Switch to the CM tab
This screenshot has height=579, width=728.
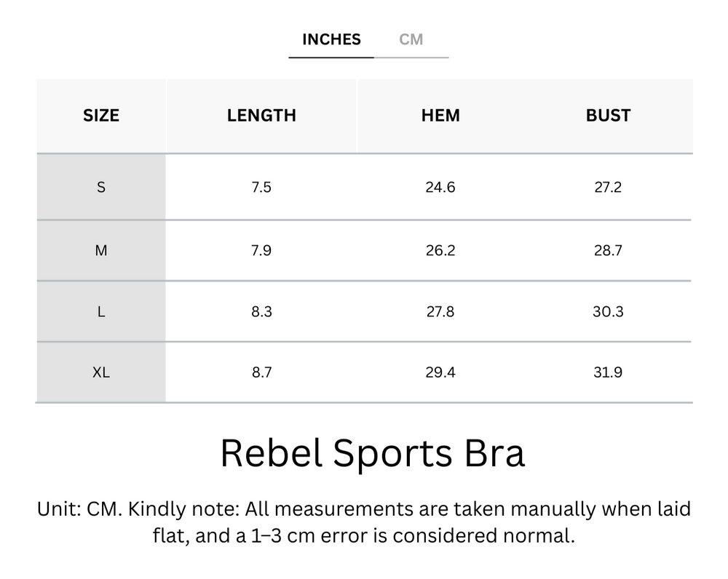pyautogui.click(x=411, y=39)
